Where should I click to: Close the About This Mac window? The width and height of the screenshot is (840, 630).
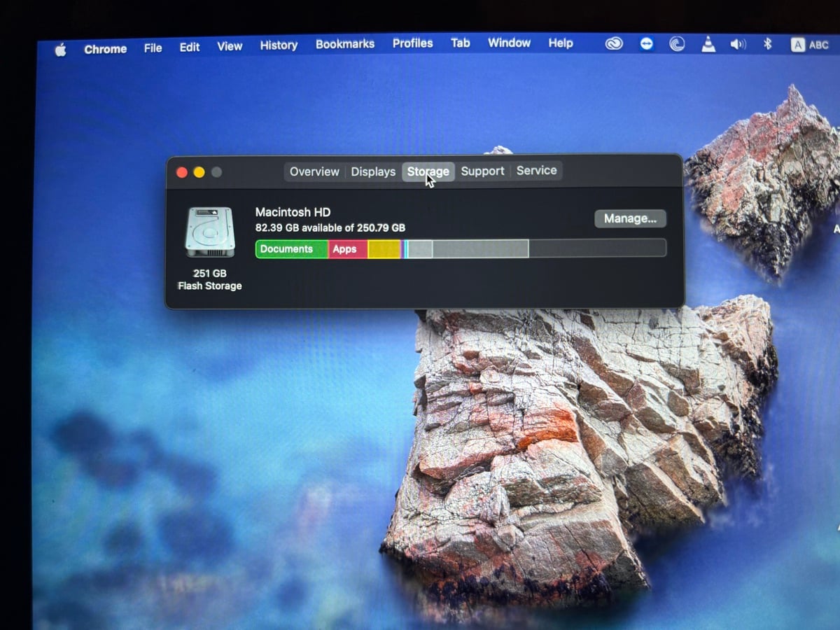click(x=182, y=172)
